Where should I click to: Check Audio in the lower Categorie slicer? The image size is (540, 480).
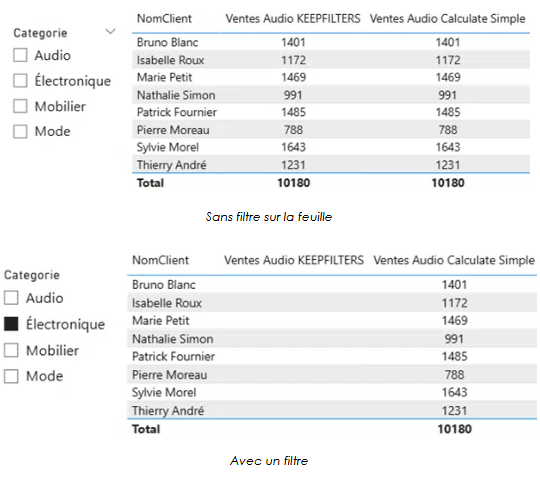coord(11,298)
